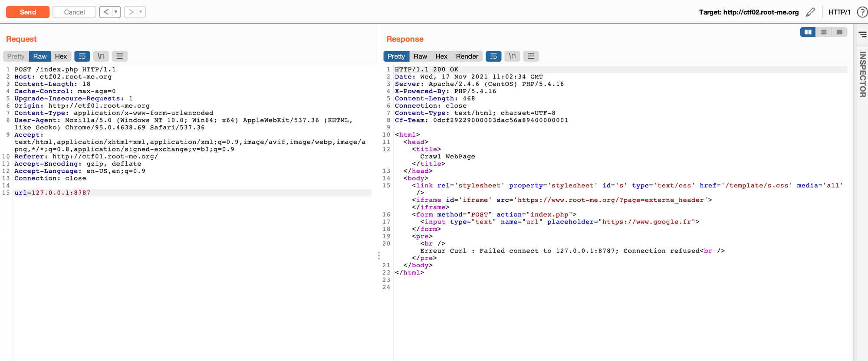Image resolution: width=868 pixels, height=361 pixels.
Task: Click the POST /index.php HTTP/1.1 line
Action: tap(65, 69)
